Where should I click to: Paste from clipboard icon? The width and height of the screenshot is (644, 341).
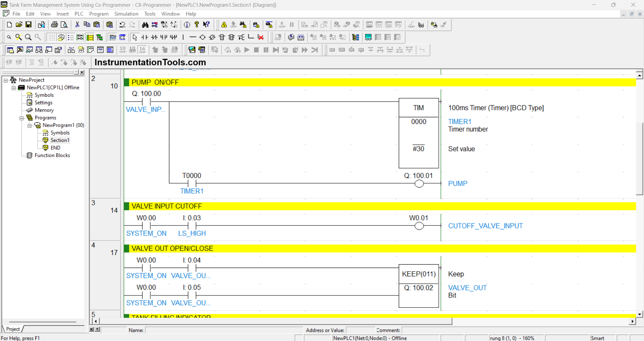point(97,25)
